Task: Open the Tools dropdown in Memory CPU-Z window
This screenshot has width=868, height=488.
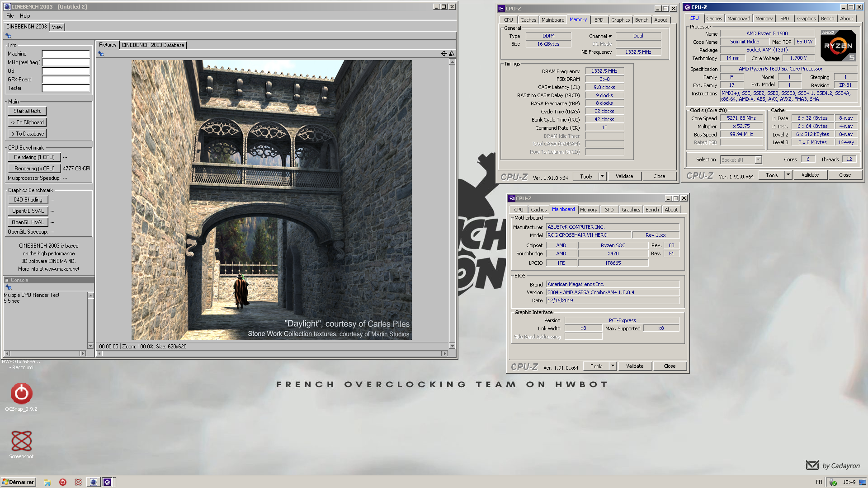Action: pyautogui.click(x=602, y=176)
